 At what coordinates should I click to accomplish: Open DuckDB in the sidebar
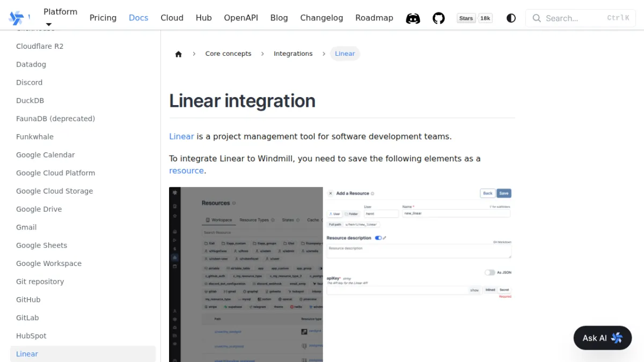pos(30,100)
